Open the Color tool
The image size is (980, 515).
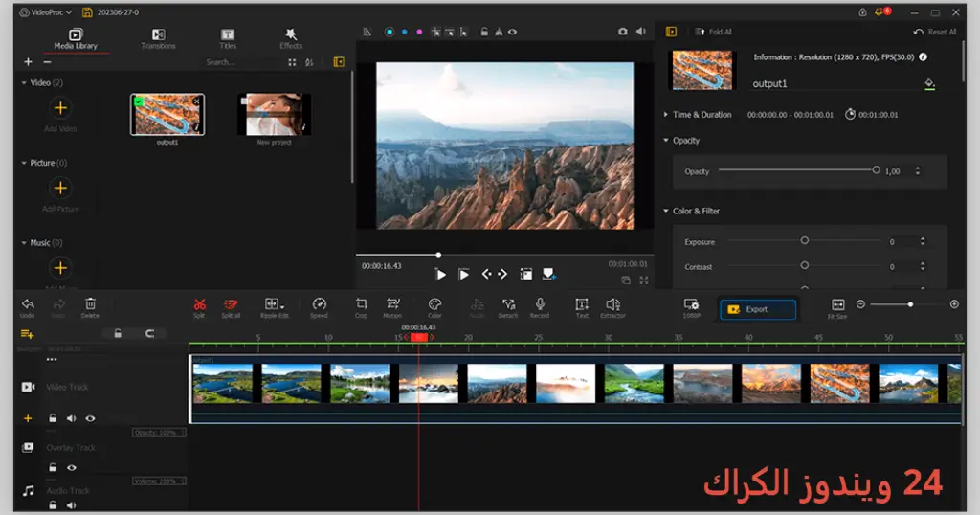tap(434, 307)
